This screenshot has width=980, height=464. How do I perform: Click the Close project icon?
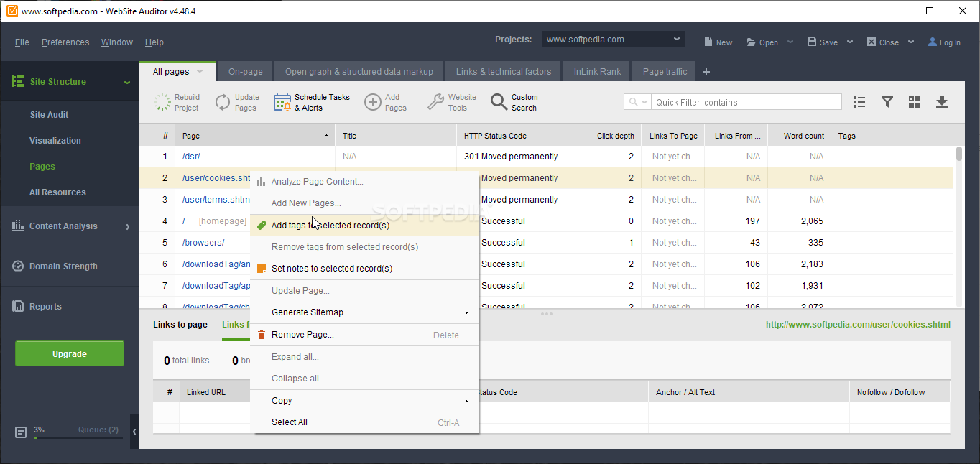point(872,42)
